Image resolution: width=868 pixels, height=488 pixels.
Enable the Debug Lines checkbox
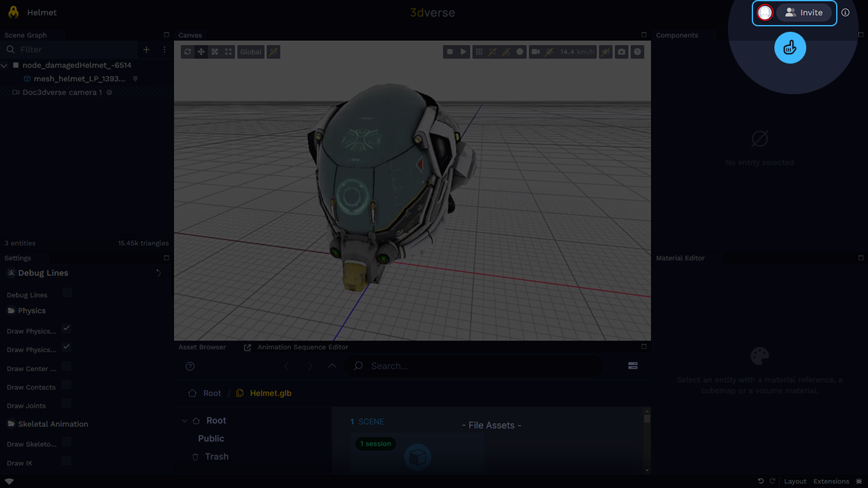pos(67,293)
